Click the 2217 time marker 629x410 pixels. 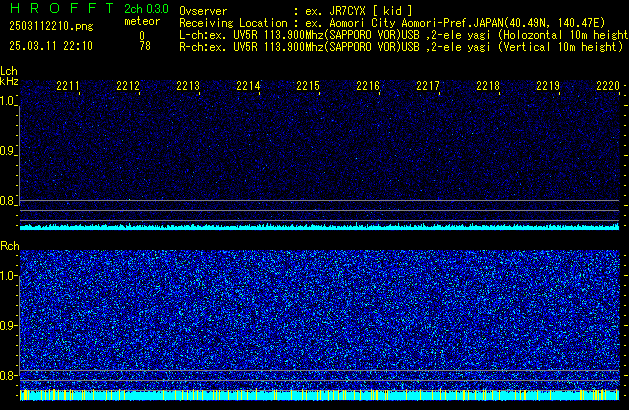pos(428,86)
